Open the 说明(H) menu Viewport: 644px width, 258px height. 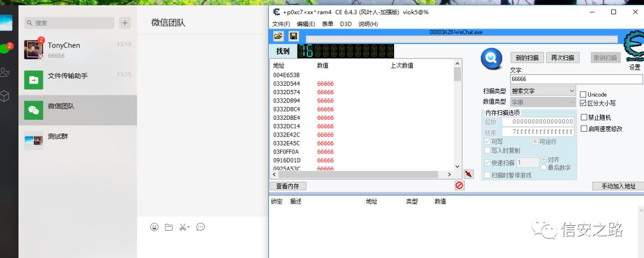(x=368, y=24)
